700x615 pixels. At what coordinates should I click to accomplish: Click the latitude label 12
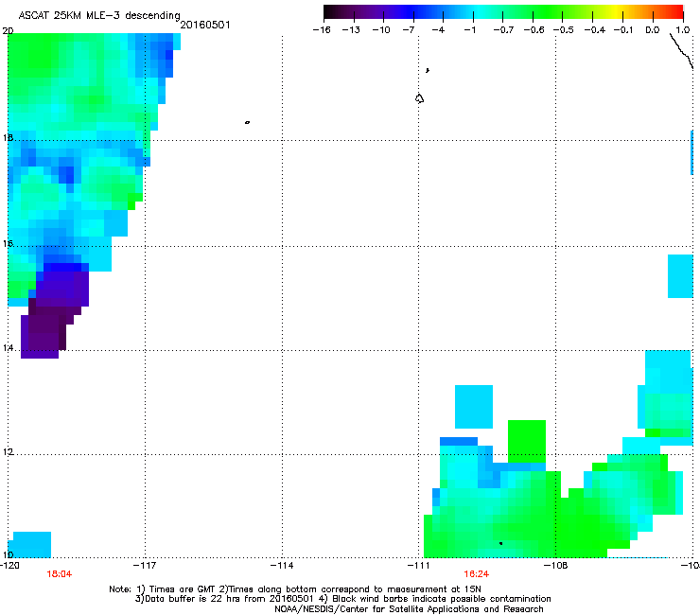click(x=8, y=452)
